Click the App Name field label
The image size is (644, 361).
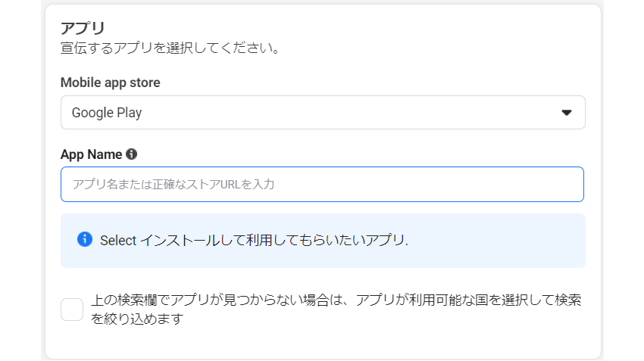91,154
